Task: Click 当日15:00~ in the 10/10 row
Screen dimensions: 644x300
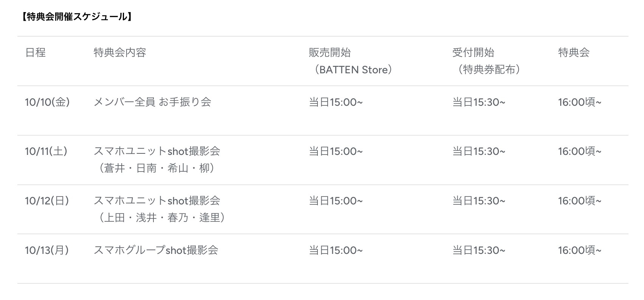Action: click(x=336, y=102)
